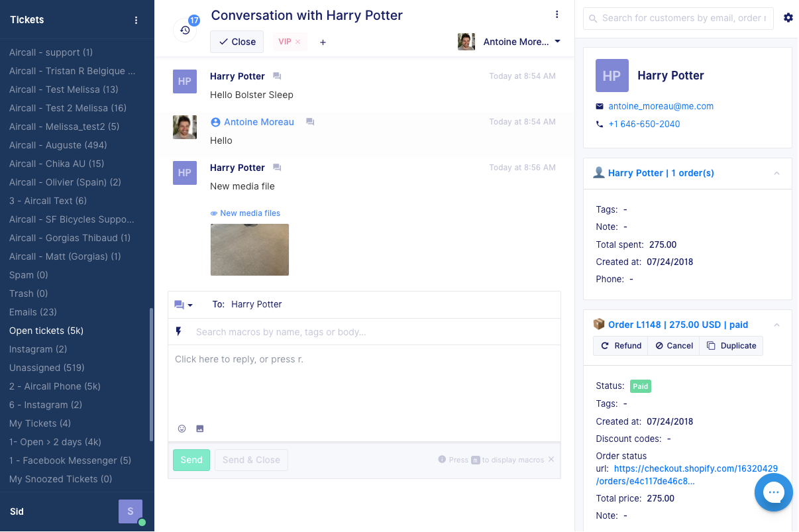This screenshot has height=532, width=799.
Task: Open the attached media image thumbnail
Action: 250,250
